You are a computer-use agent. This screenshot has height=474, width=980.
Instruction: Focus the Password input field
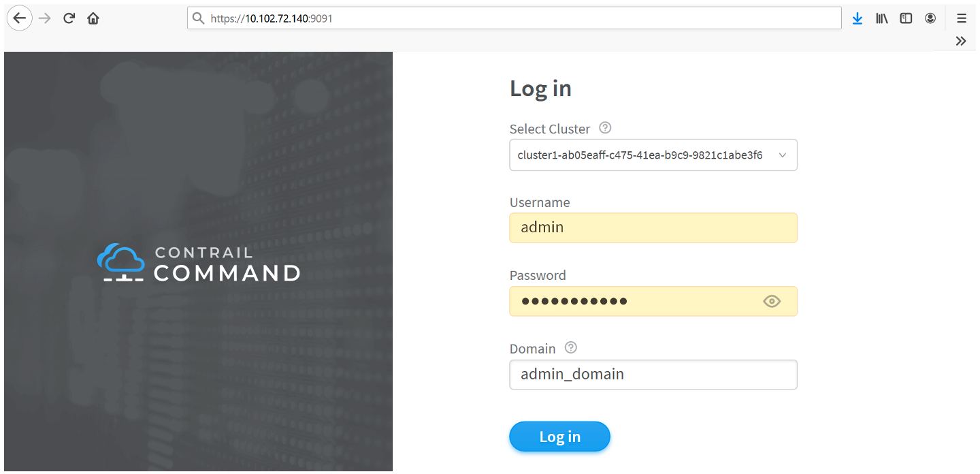(633, 301)
